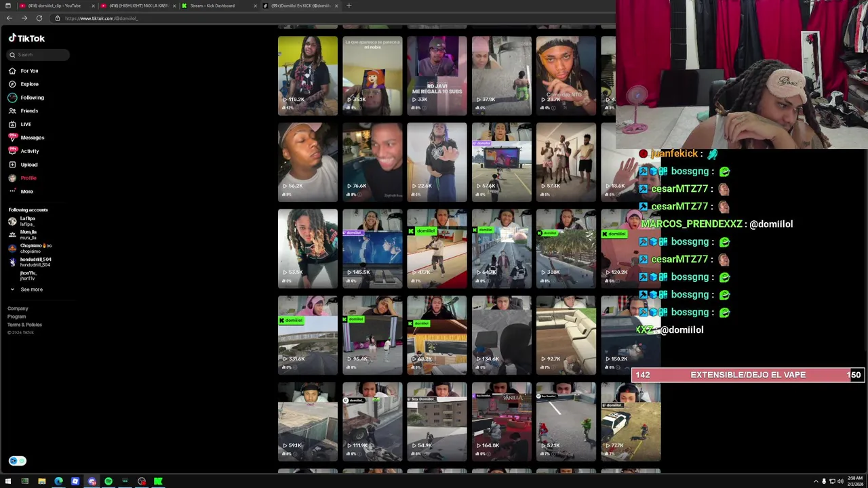Open video thumbnail with 95.4K views

pyautogui.click(x=372, y=335)
